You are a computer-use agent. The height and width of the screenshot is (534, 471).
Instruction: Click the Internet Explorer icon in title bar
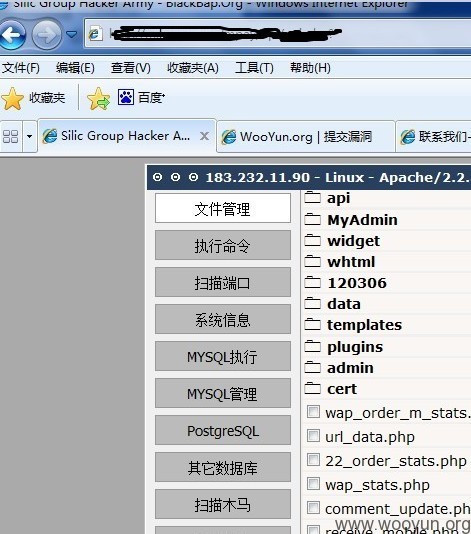[3, 4]
